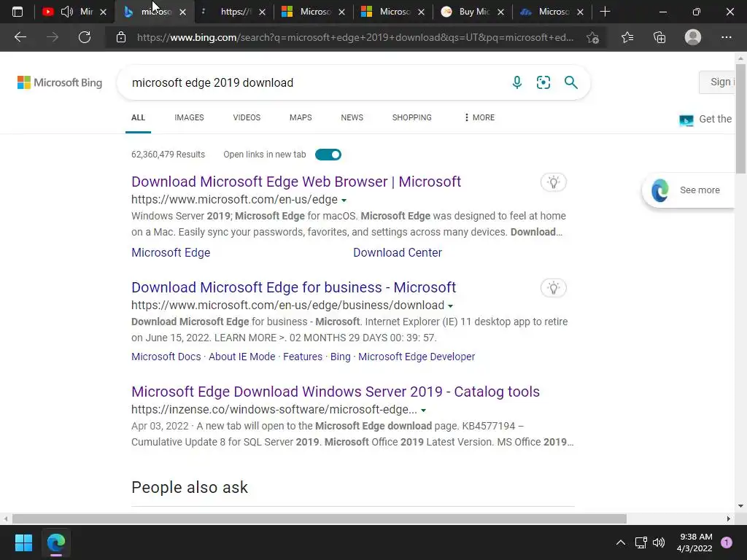This screenshot has width=747, height=560.
Task: Open lightbulb insights for first result
Action: click(553, 182)
